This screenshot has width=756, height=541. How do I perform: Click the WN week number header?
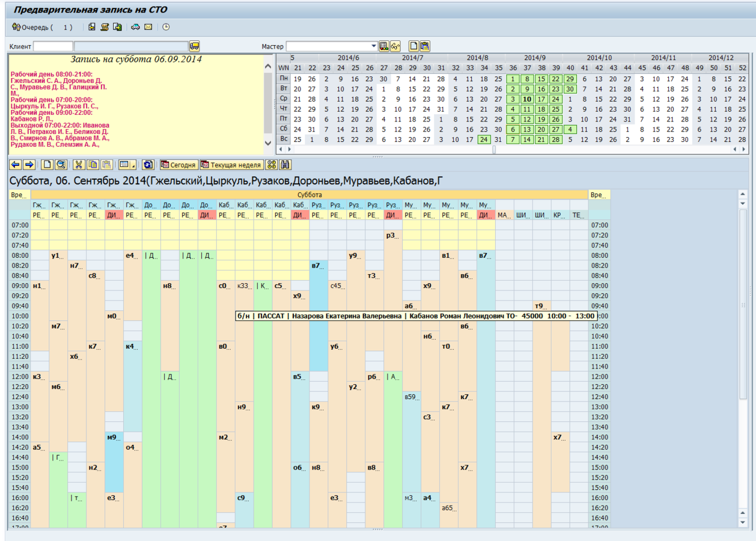284,68
